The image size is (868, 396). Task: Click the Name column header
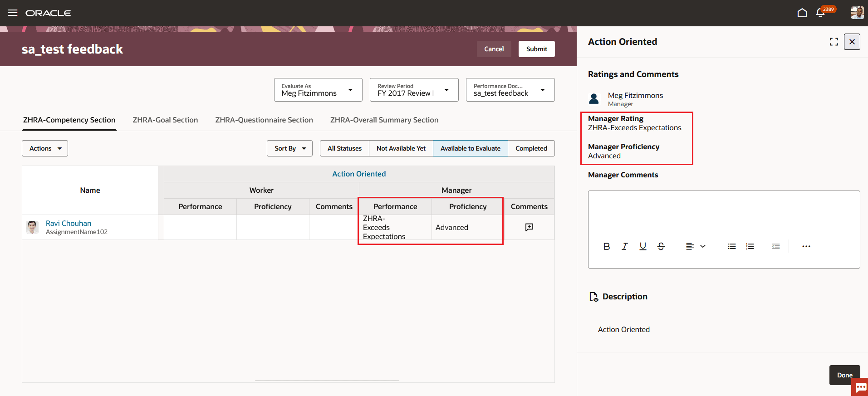(x=90, y=190)
